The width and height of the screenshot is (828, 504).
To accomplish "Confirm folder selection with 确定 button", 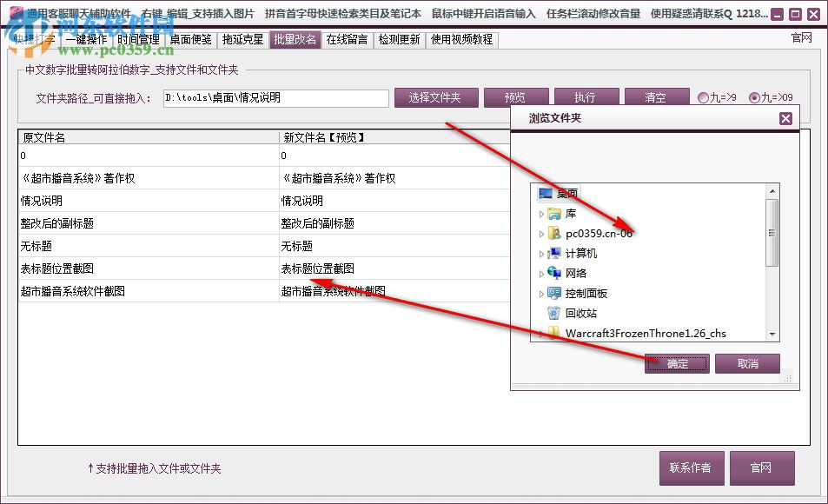I will click(677, 364).
